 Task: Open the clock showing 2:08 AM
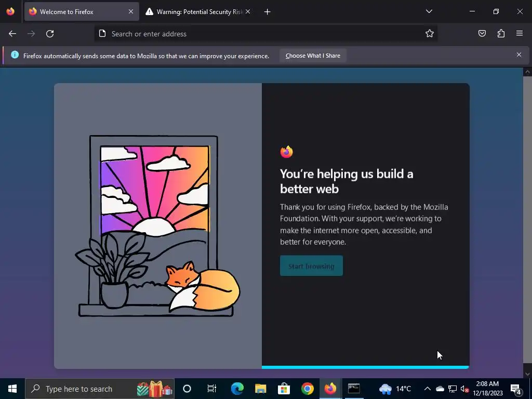tap(487, 389)
